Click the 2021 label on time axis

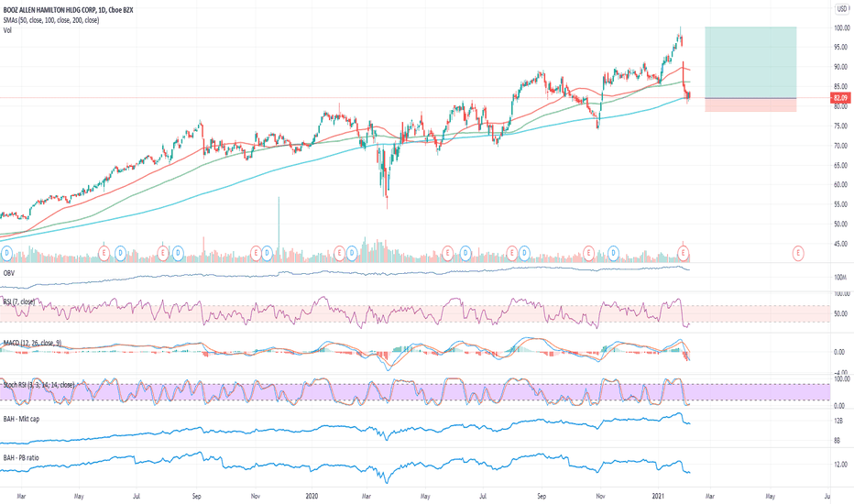click(x=659, y=497)
